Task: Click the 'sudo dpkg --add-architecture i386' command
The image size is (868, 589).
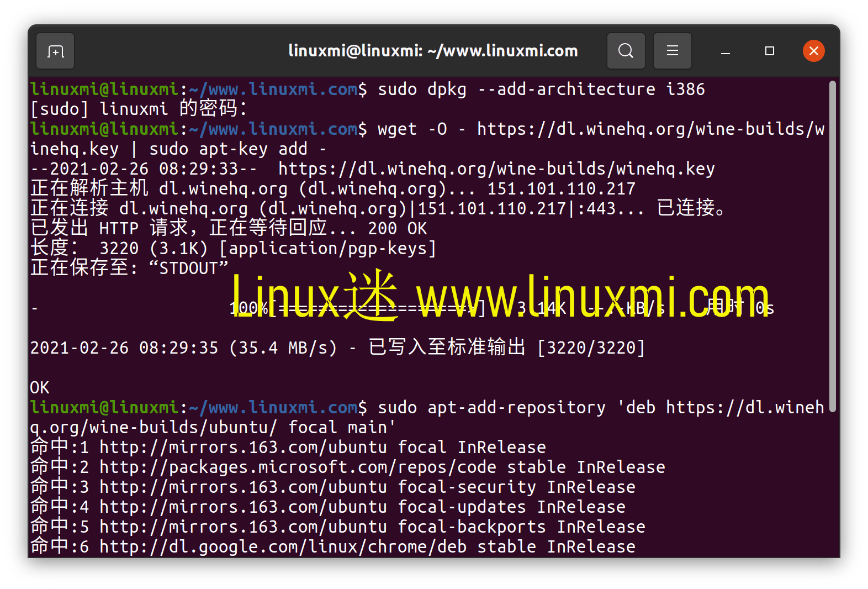Action: point(541,90)
